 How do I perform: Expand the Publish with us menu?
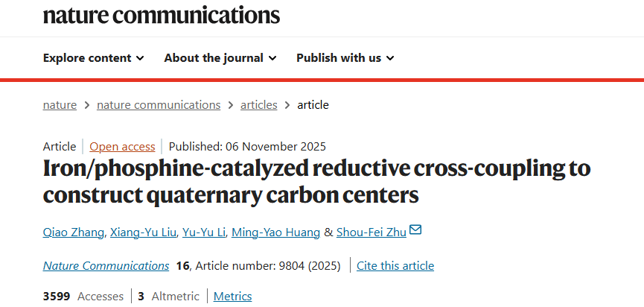coord(345,57)
